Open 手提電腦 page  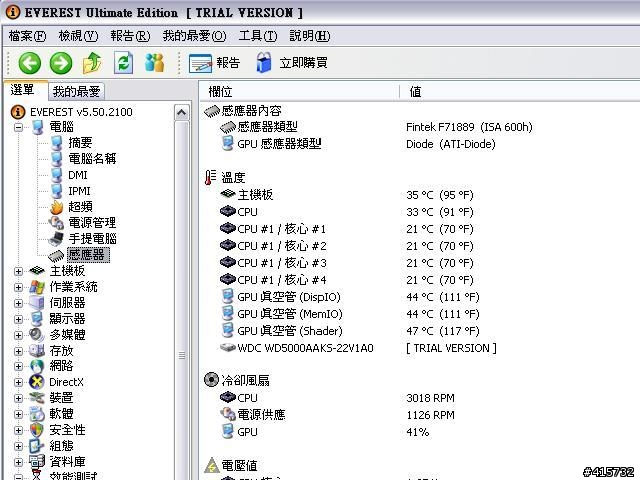92,238
